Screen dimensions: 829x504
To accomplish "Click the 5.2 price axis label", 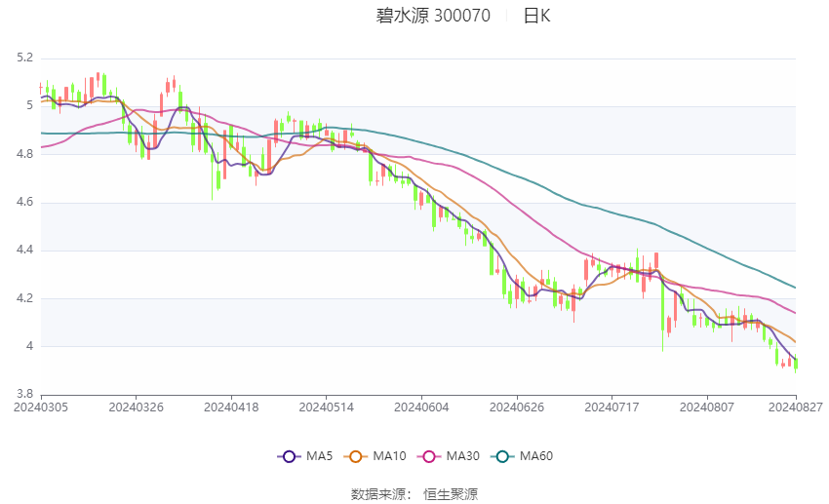I will [24, 58].
